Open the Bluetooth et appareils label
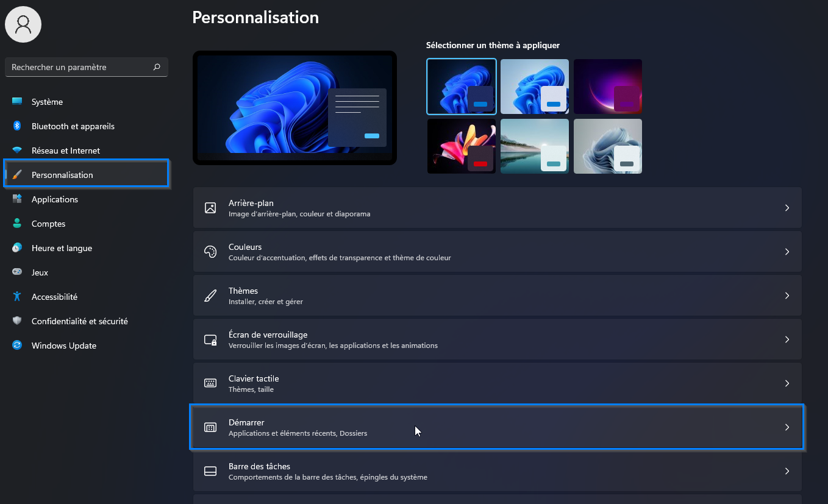The height and width of the screenshot is (504, 828). tap(73, 126)
